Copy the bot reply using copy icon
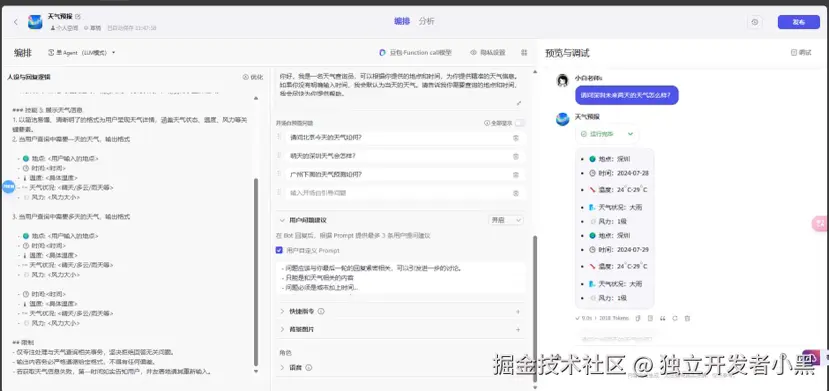 click(x=638, y=318)
